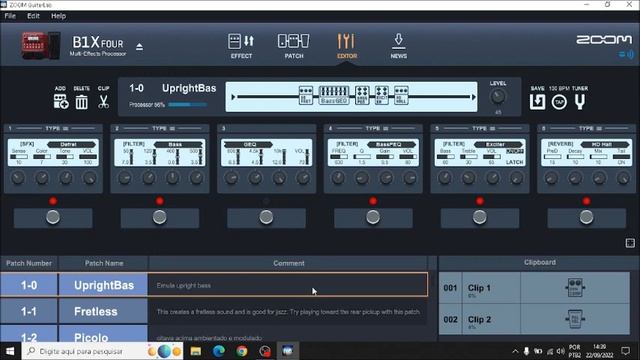Open the Windows Start menu
640x360 pixels.
coord(10,351)
